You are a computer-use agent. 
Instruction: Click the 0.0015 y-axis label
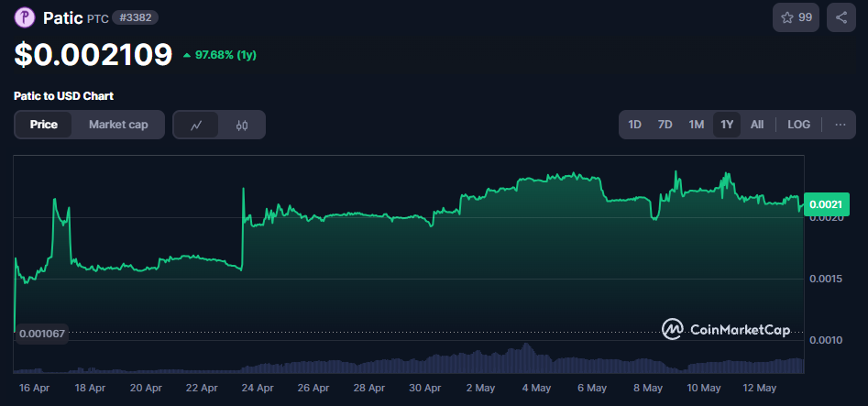[826, 279]
